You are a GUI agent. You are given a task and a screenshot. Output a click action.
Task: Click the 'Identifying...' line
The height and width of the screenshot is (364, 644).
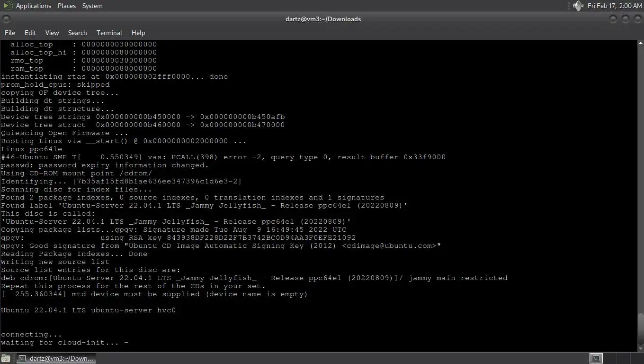click(121, 181)
